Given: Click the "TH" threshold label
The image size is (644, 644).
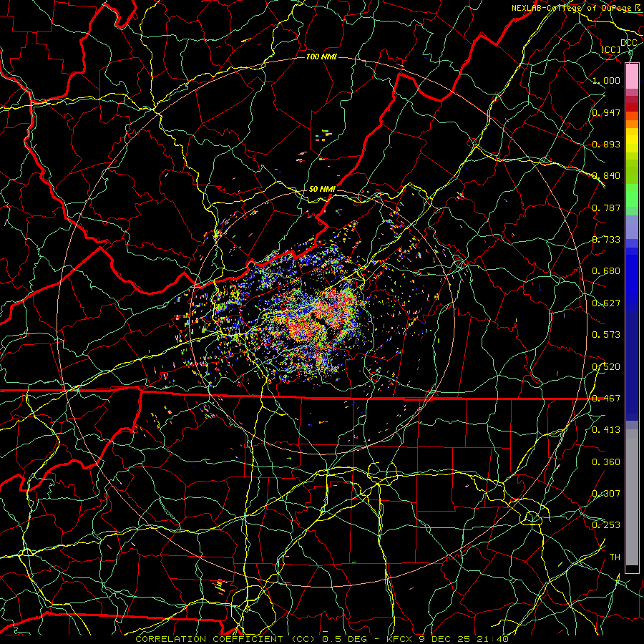Looking at the screenshot, I should [x=615, y=557].
